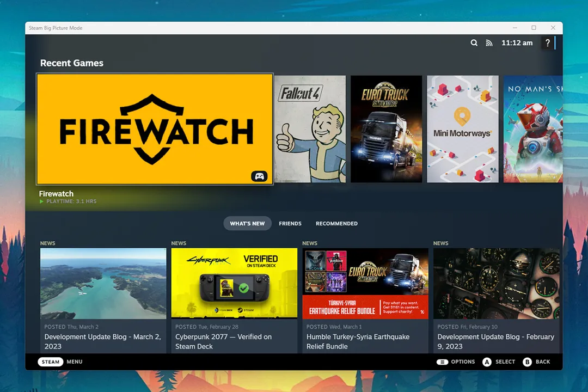
Task: Click the A button glyph for Select
Action: coord(487,362)
